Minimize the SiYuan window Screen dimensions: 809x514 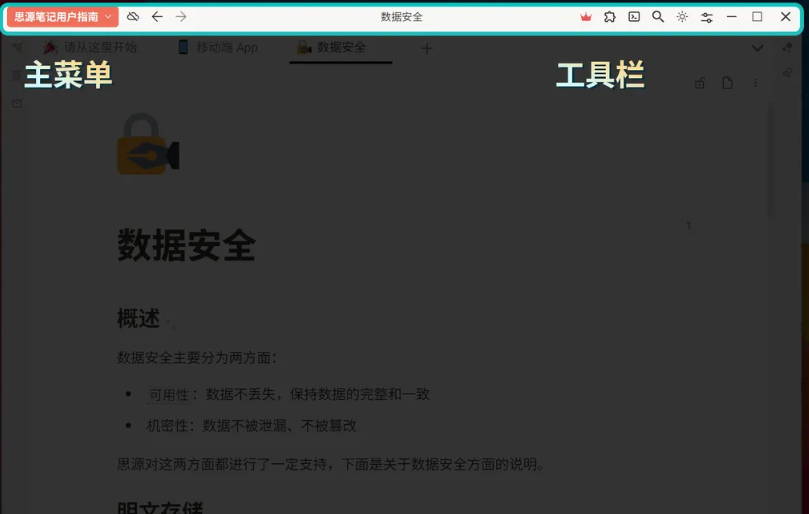(x=732, y=17)
